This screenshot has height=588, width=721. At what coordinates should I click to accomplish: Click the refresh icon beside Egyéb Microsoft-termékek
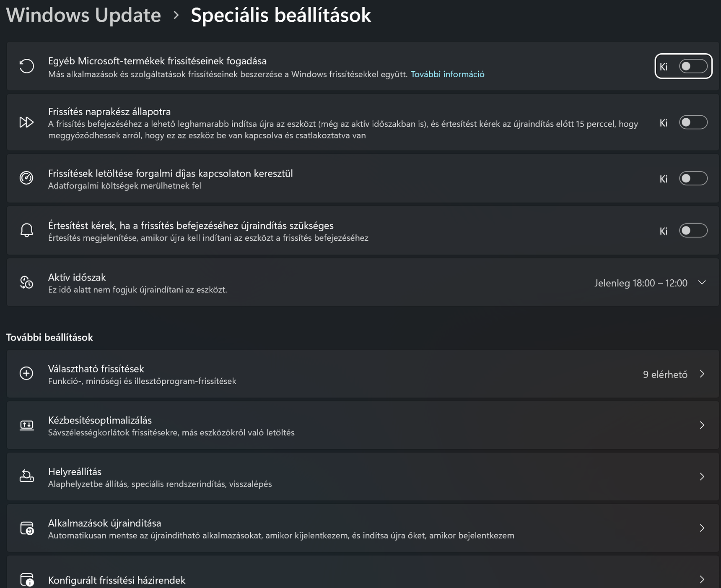click(x=26, y=66)
